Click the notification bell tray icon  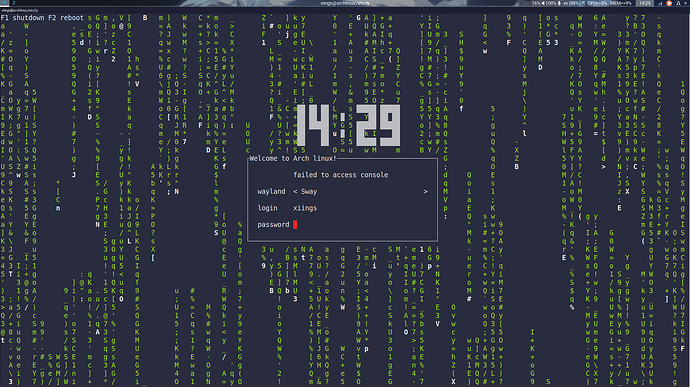point(678,3)
